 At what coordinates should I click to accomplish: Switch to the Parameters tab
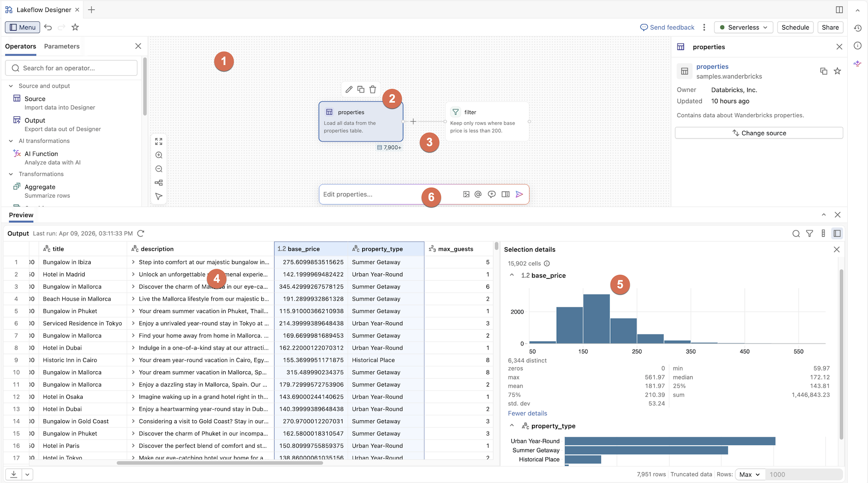[62, 46]
